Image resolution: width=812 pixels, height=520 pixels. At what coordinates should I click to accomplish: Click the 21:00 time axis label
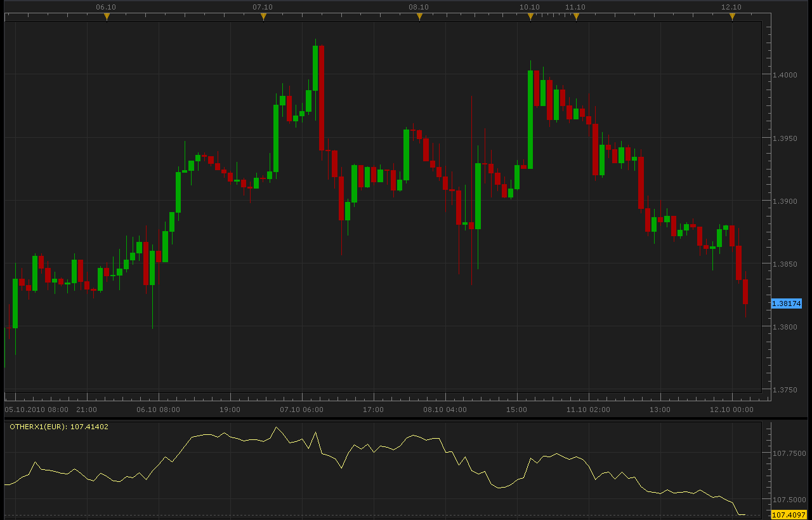point(87,410)
